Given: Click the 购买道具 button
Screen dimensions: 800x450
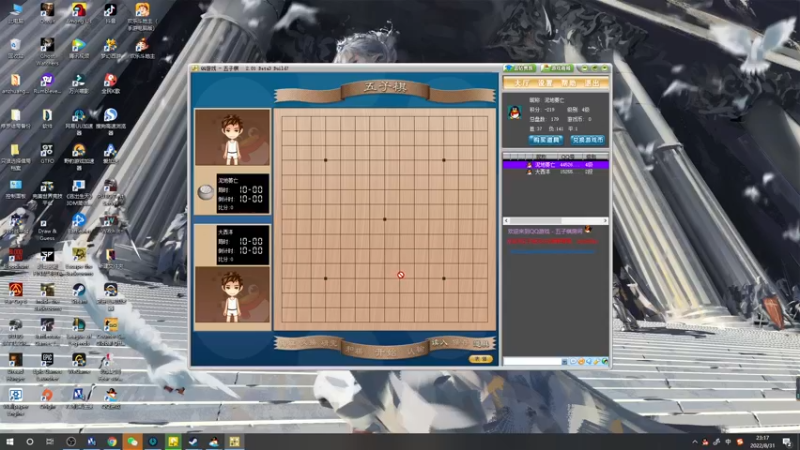Looking at the screenshot, I should (x=545, y=140).
